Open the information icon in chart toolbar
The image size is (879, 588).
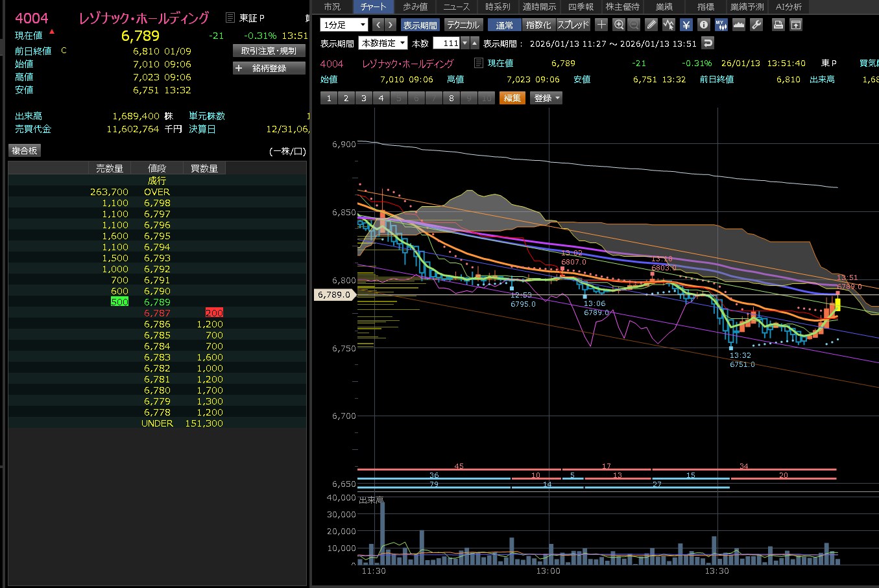point(704,25)
